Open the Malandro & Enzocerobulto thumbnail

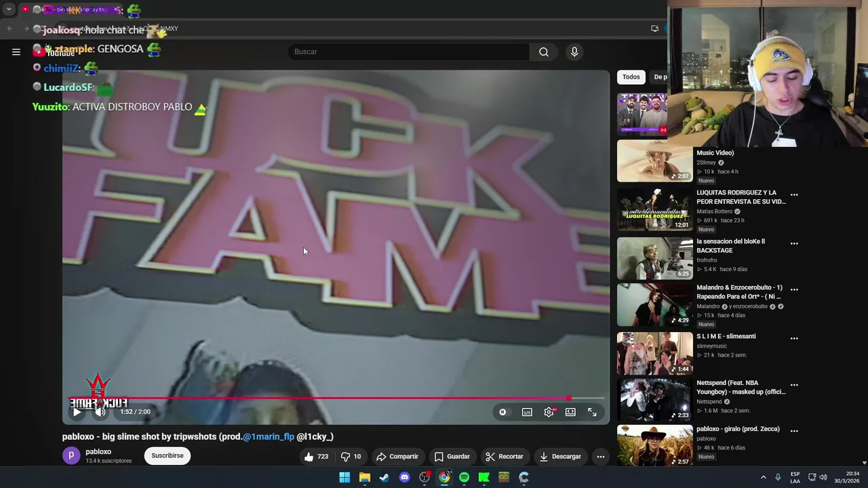[654, 304]
